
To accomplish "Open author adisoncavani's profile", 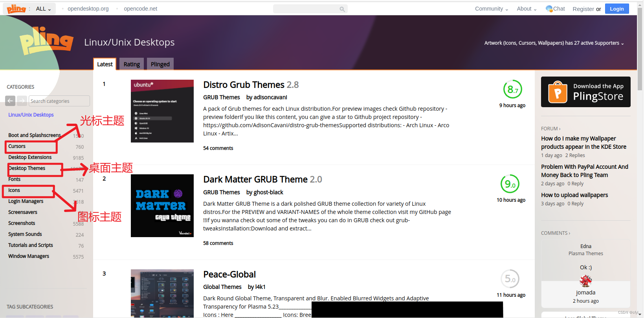I will point(270,97).
